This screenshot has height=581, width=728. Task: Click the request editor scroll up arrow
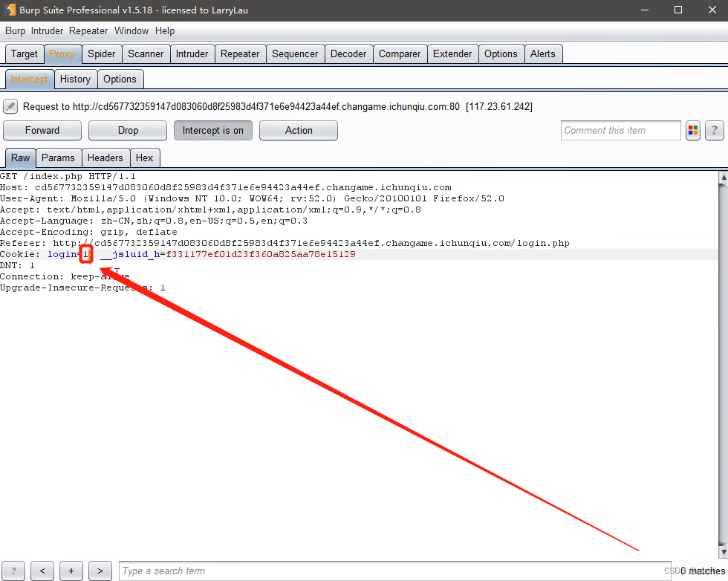(x=724, y=177)
